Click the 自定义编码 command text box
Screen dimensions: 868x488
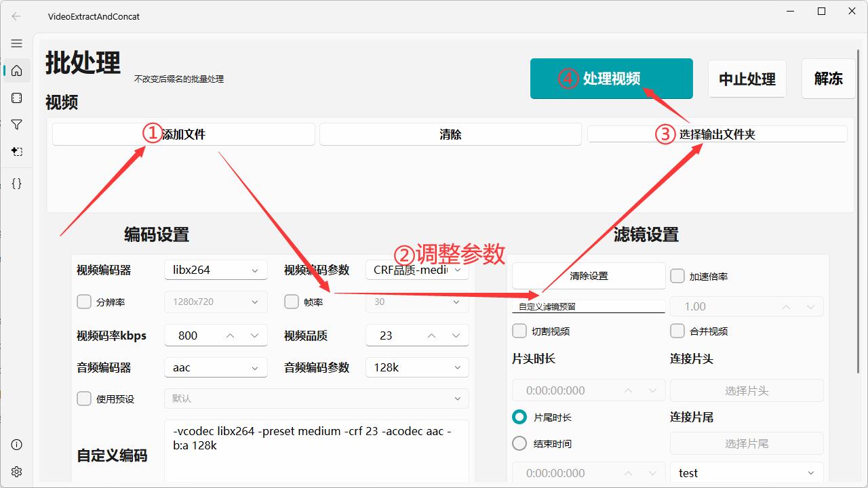[317, 451]
